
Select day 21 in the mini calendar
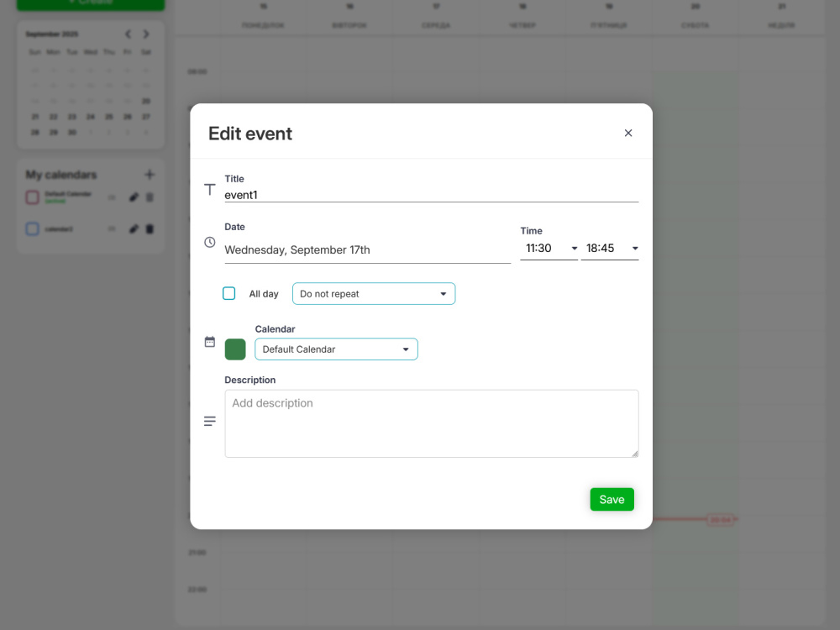34,117
